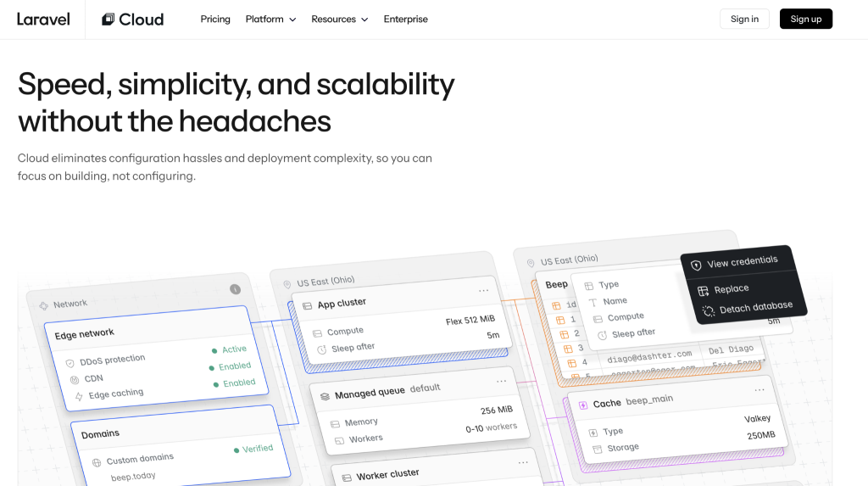The height and width of the screenshot is (486, 868).
Task: Click the Compute icon in App cluster
Action: [x=317, y=333]
